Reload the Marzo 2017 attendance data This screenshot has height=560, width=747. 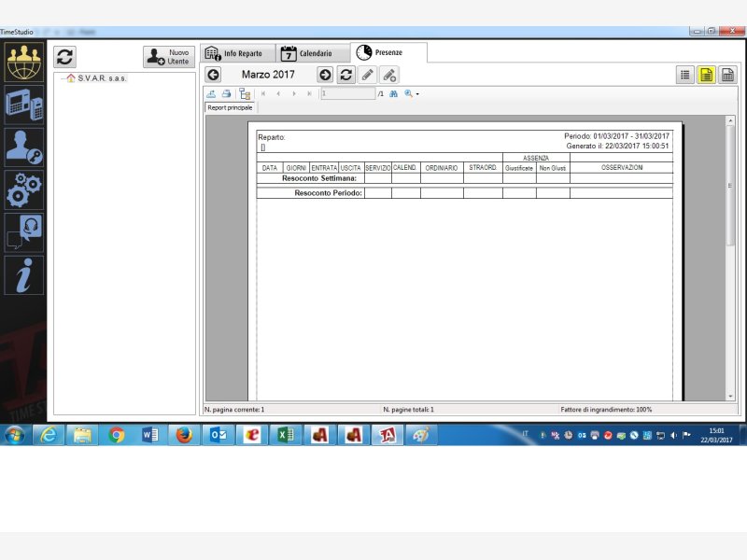click(x=346, y=75)
